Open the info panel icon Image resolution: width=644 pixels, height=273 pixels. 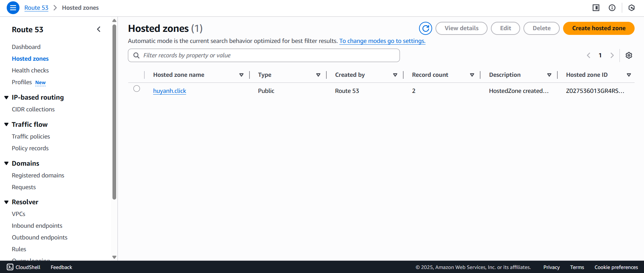pyautogui.click(x=612, y=8)
